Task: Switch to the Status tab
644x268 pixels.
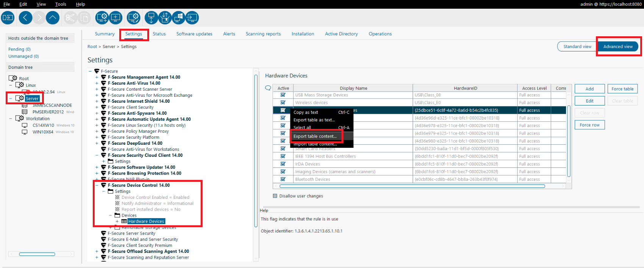Action: point(159,34)
